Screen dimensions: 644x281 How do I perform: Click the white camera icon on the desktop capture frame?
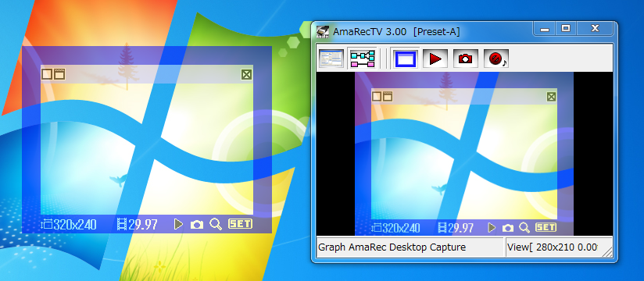[x=197, y=224]
